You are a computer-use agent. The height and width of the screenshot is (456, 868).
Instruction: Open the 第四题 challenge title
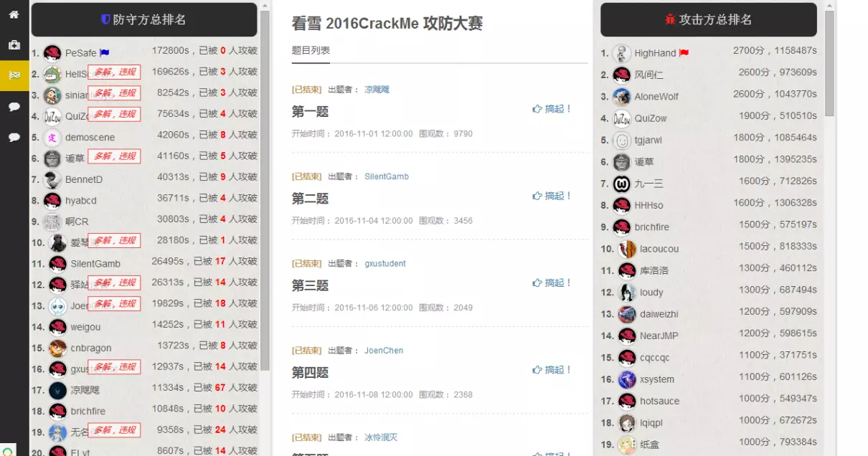tap(310, 373)
